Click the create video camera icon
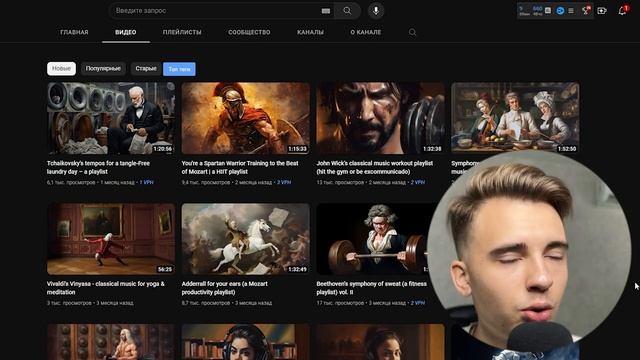 point(602,11)
